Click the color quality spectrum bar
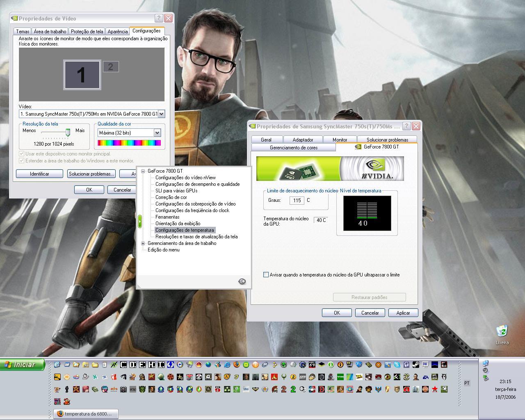 (129, 143)
